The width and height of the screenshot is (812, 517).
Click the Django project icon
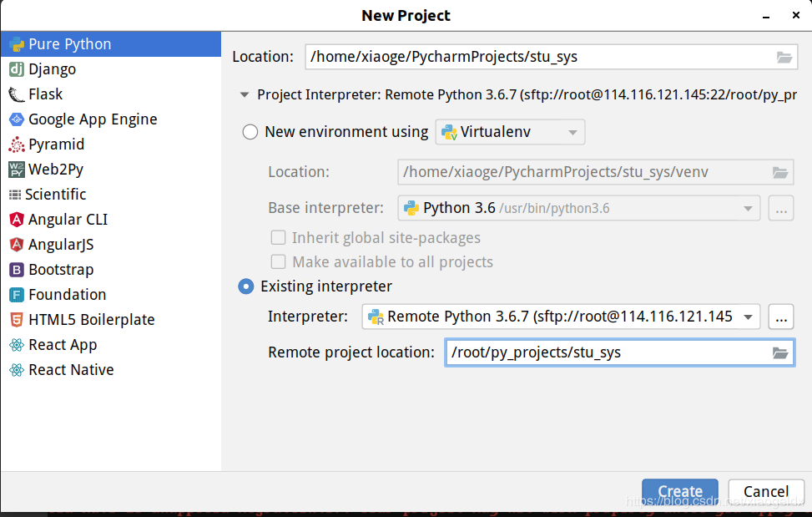click(x=17, y=69)
